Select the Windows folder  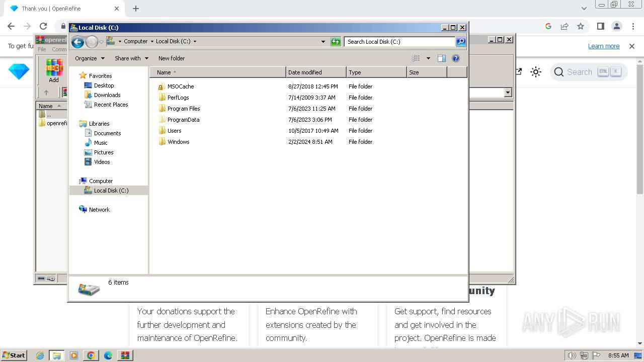pos(178,142)
